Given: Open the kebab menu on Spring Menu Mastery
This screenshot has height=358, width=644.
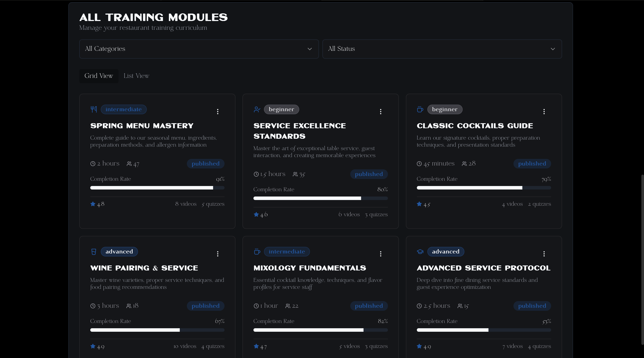Looking at the screenshot, I should [218, 112].
